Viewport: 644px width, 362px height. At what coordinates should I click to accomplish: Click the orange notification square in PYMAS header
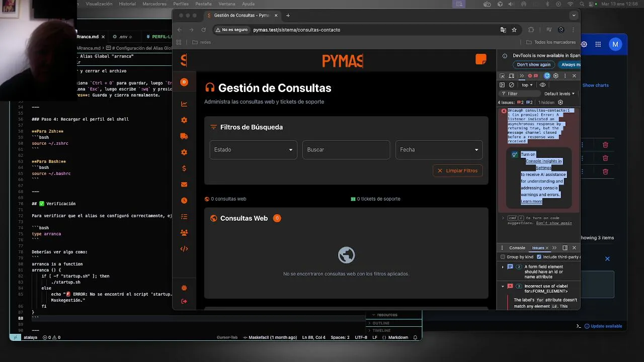481,59
